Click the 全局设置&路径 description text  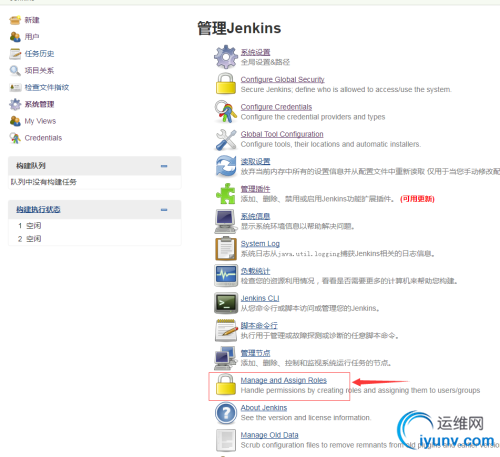pos(265,62)
